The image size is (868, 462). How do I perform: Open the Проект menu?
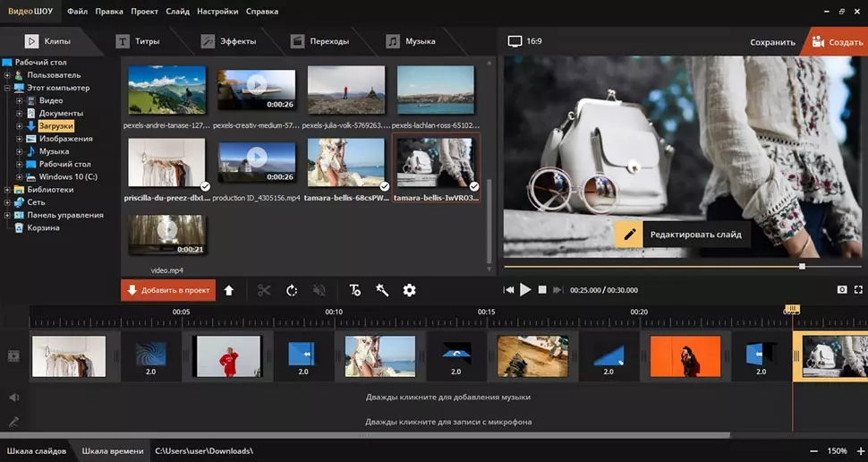coord(144,12)
